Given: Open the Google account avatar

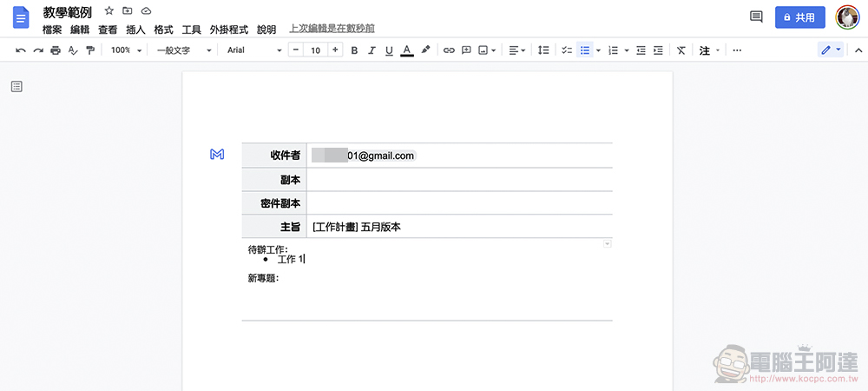Looking at the screenshot, I should click(x=847, y=17).
